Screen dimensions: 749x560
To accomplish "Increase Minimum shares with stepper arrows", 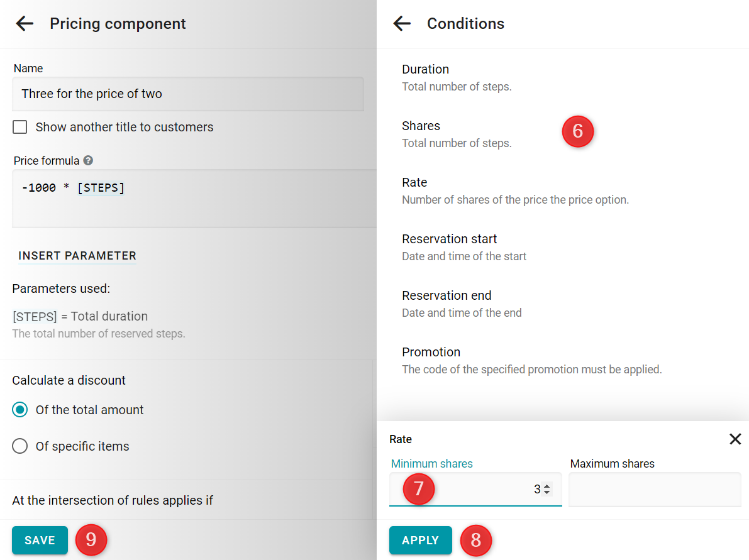I will click(547, 486).
